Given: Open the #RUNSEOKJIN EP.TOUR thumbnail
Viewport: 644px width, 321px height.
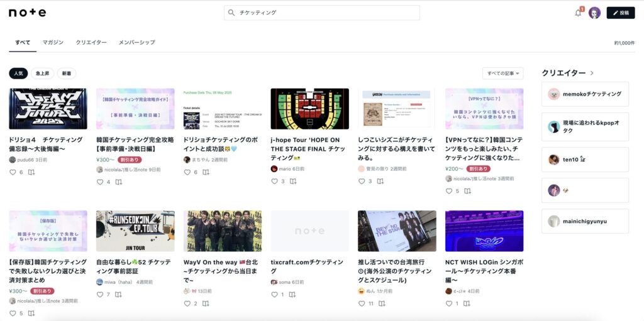Looking at the screenshot, I should (135, 231).
